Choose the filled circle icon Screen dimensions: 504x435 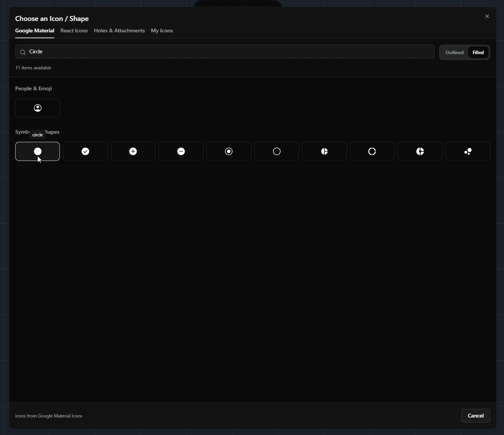click(37, 151)
